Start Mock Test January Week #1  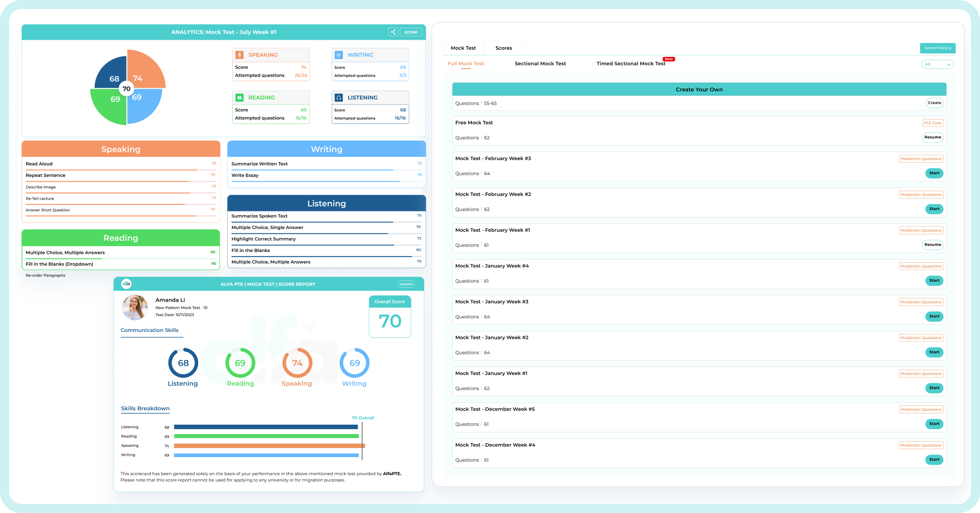point(934,388)
